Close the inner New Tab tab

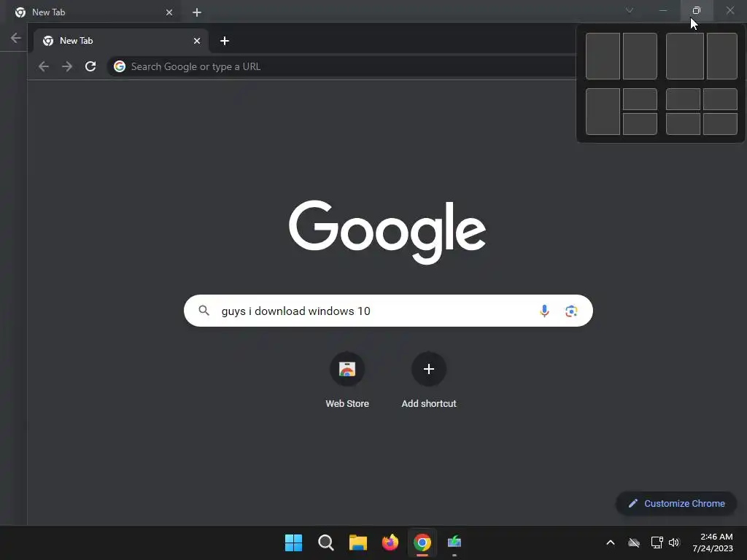tap(197, 41)
